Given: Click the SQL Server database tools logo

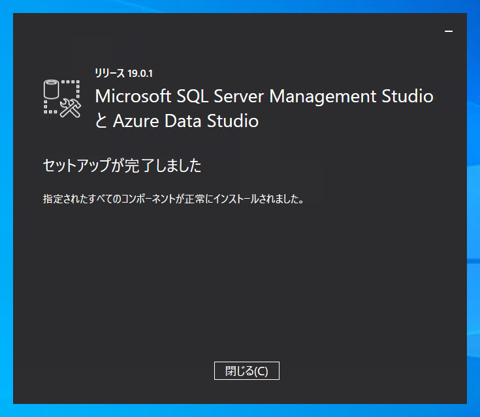Looking at the screenshot, I should pyautogui.click(x=62, y=99).
